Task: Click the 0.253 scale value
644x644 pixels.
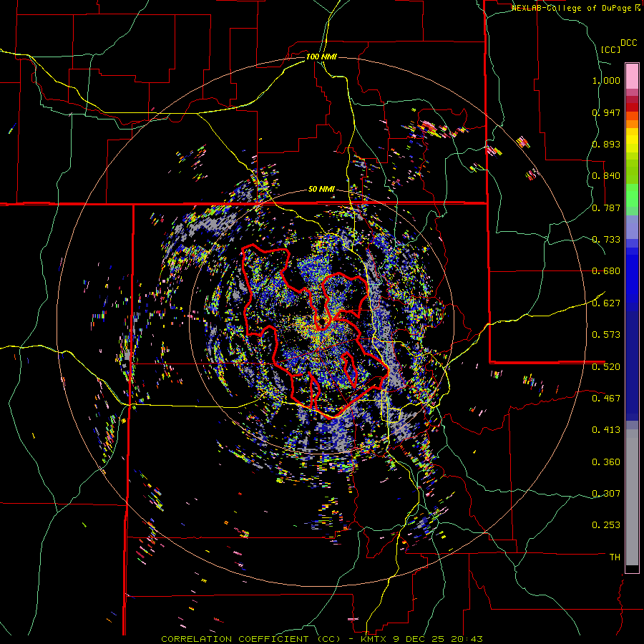Action: pyautogui.click(x=606, y=525)
